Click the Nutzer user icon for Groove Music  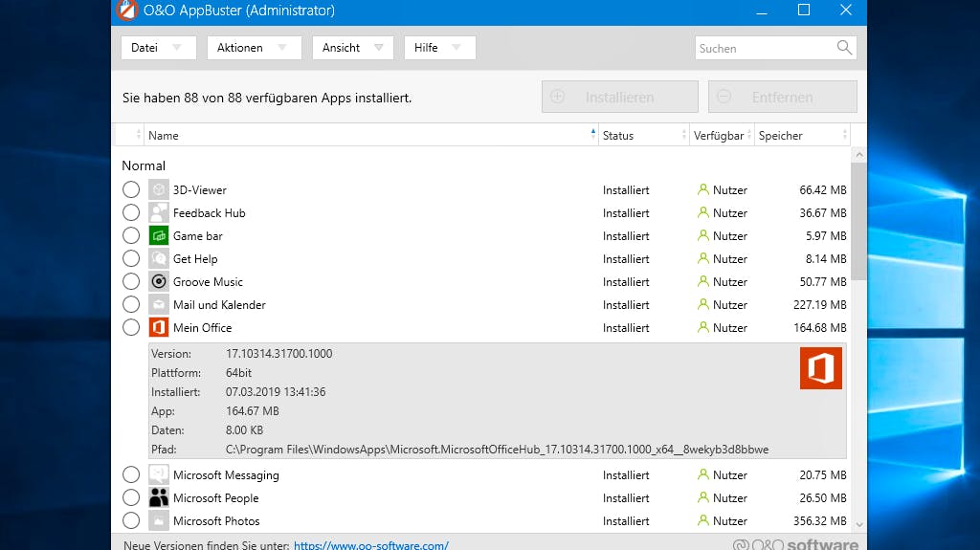tap(703, 281)
